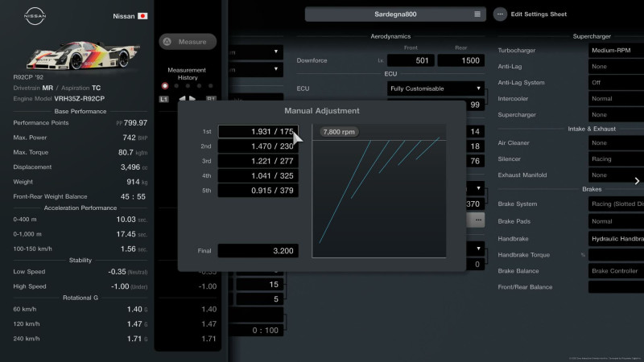Open the Air Cleaner None selector

pyautogui.click(x=616, y=142)
